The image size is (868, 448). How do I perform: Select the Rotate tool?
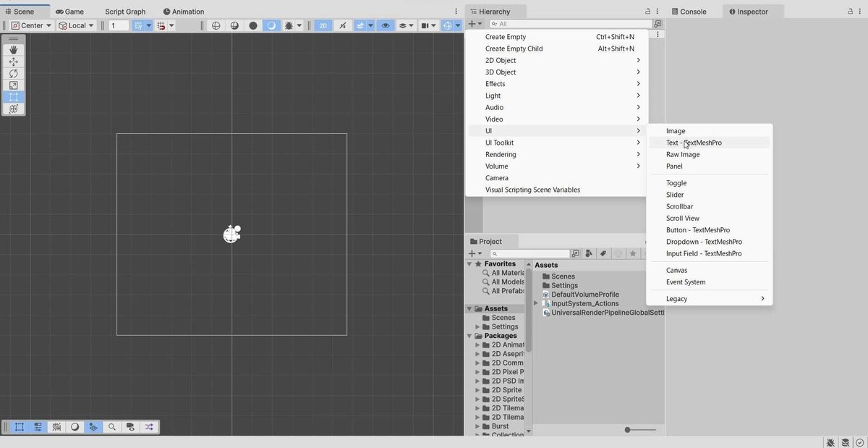(x=14, y=73)
